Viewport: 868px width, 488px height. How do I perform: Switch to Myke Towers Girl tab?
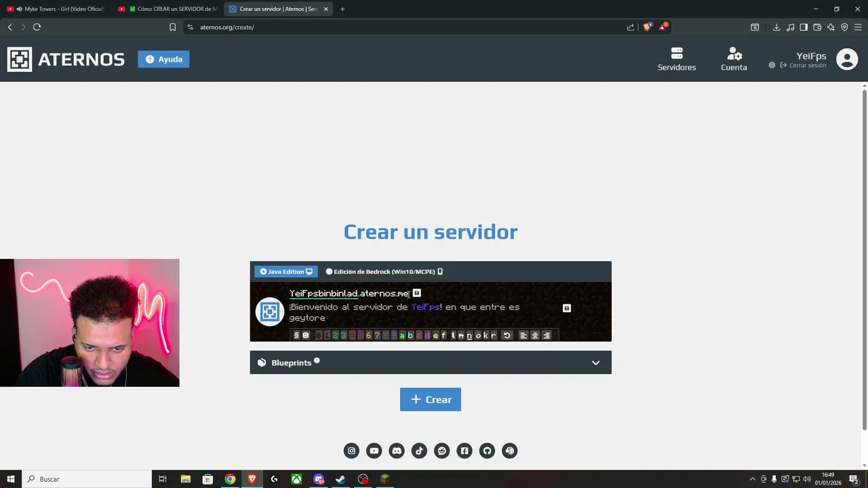coord(56,9)
